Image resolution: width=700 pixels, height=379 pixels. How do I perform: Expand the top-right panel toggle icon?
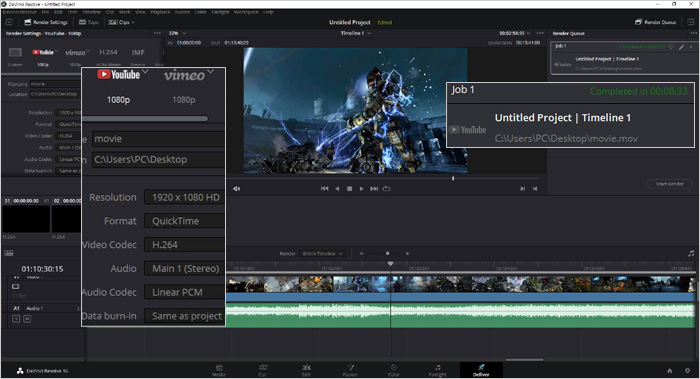coord(690,22)
